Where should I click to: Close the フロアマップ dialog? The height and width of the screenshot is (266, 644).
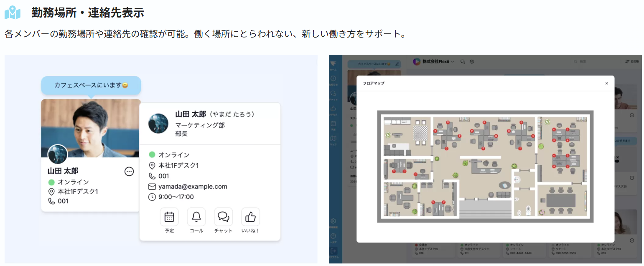coord(607,83)
